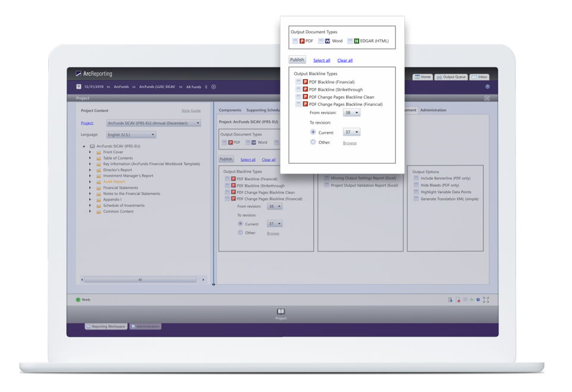Click the blue help question mark icon in header

click(x=487, y=87)
